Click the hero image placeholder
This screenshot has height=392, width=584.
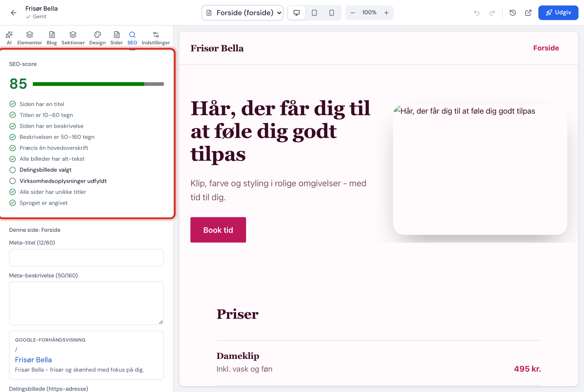[480, 170]
